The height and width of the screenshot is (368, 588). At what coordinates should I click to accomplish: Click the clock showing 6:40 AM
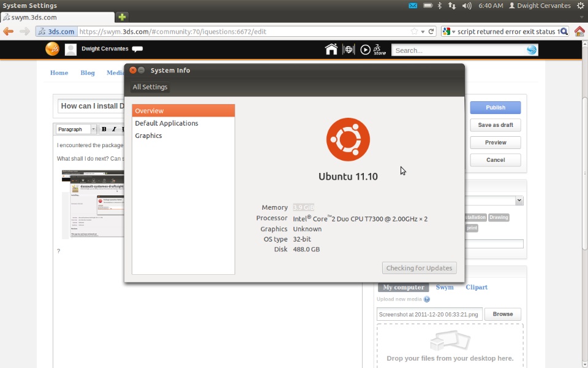(x=491, y=6)
